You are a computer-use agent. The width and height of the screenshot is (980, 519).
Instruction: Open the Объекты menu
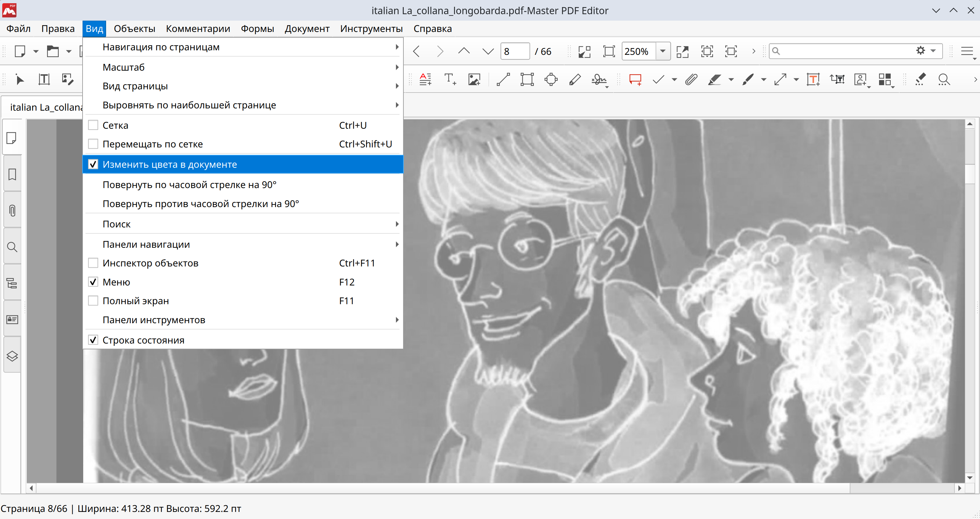pyautogui.click(x=134, y=28)
